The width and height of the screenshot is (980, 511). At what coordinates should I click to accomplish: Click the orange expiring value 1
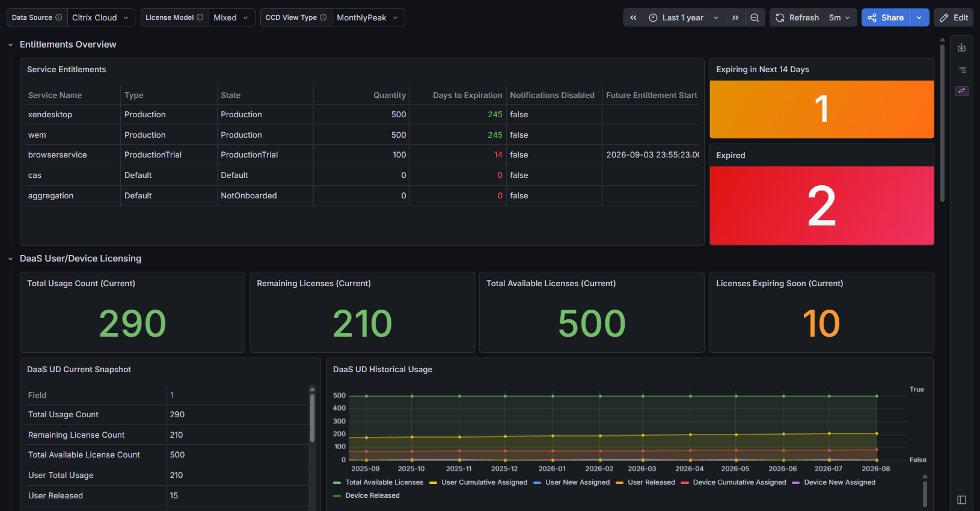tap(821, 109)
